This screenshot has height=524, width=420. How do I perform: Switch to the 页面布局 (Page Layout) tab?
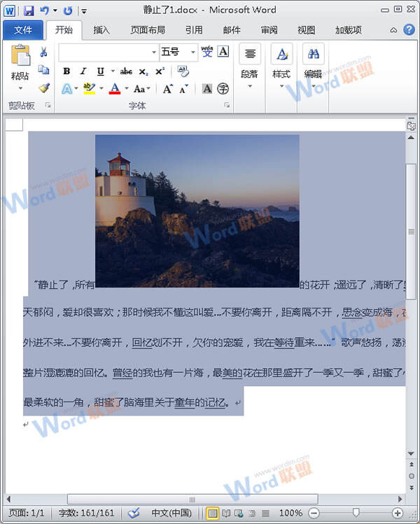(x=148, y=30)
